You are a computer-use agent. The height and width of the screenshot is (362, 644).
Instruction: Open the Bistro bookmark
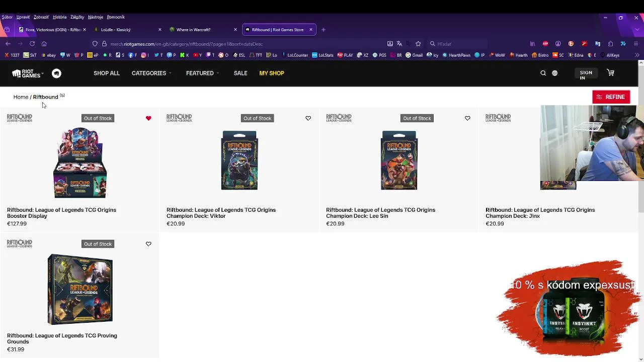540,55
